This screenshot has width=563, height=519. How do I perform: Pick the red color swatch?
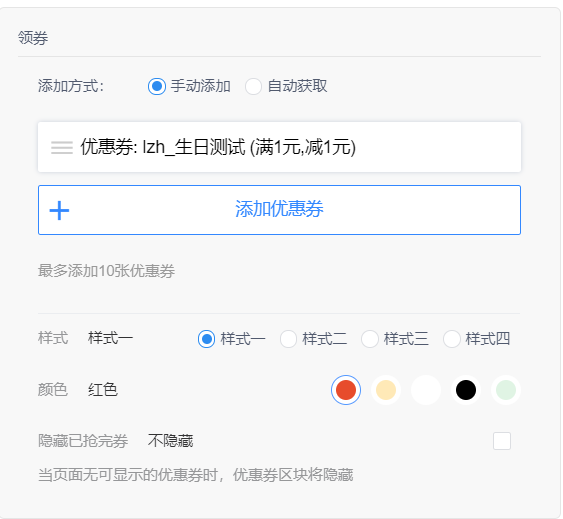tap(346, 390)
